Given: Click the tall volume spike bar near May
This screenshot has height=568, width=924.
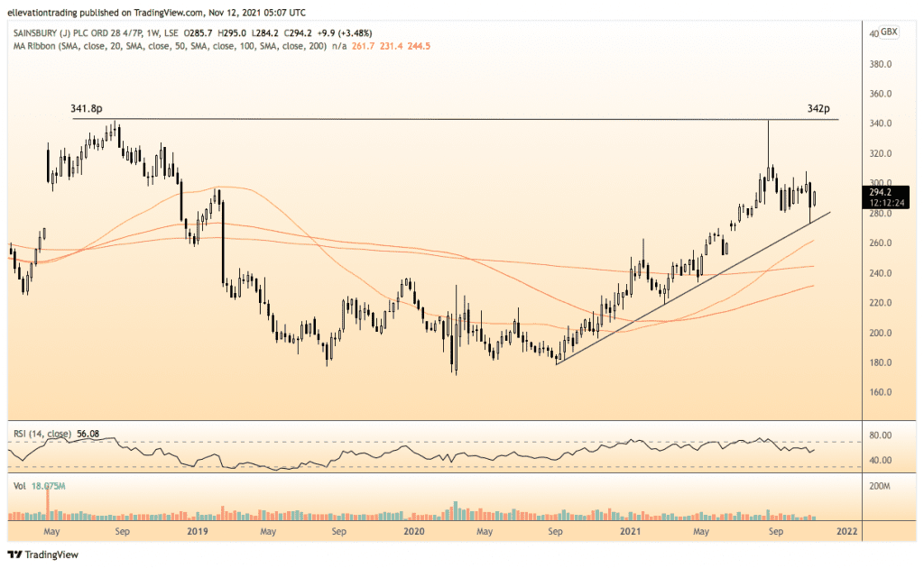Looking at the screenshot, I should click(x=49, y=504).
